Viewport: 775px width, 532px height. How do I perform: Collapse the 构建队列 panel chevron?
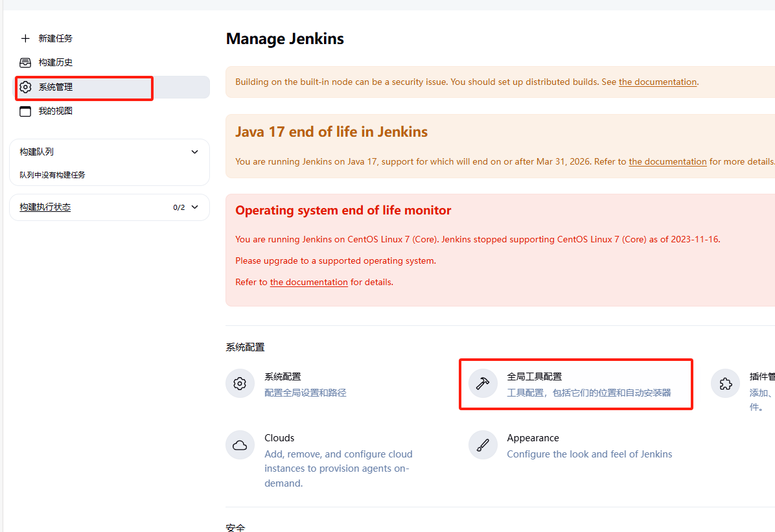(195, 152)
